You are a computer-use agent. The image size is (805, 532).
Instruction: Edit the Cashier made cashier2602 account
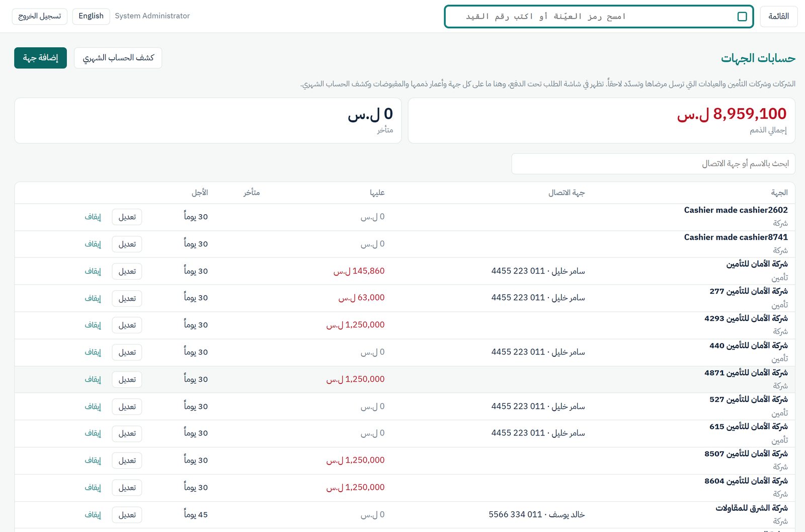tap(127, 217)
